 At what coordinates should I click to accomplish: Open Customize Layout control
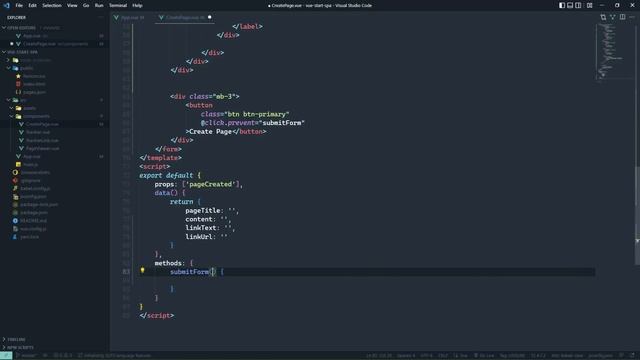(589, 5)
